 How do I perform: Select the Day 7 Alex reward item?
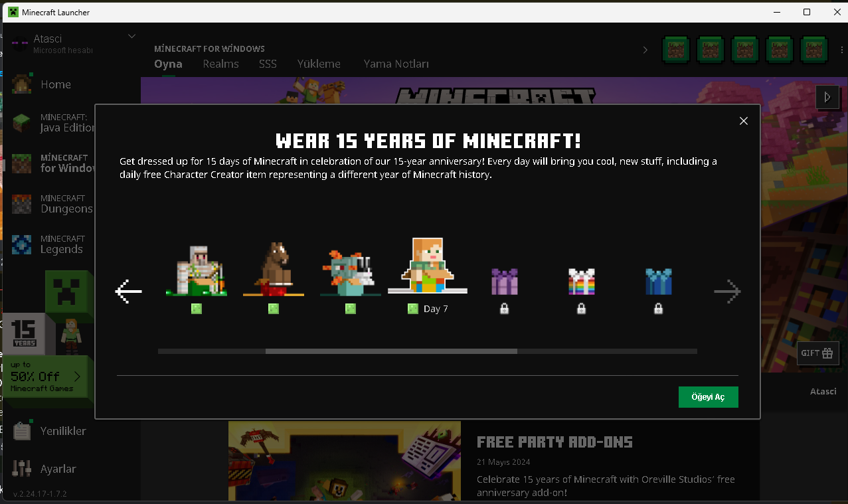coord(428,266)
